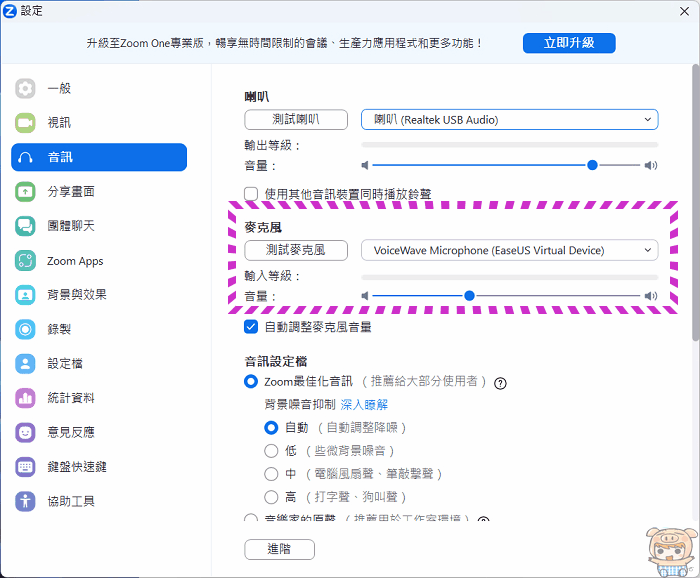Click the gear icon beside 一般
The height and width of the screenshot is (578, 700).
point(25,88)
